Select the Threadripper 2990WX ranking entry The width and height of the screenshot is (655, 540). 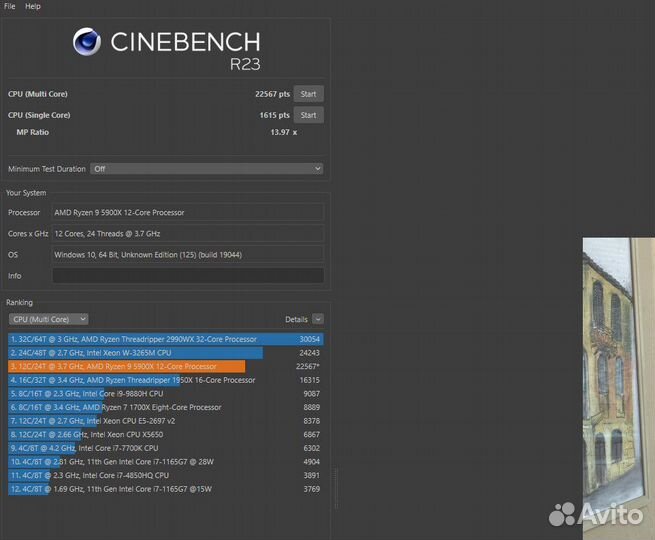[165, 339]
